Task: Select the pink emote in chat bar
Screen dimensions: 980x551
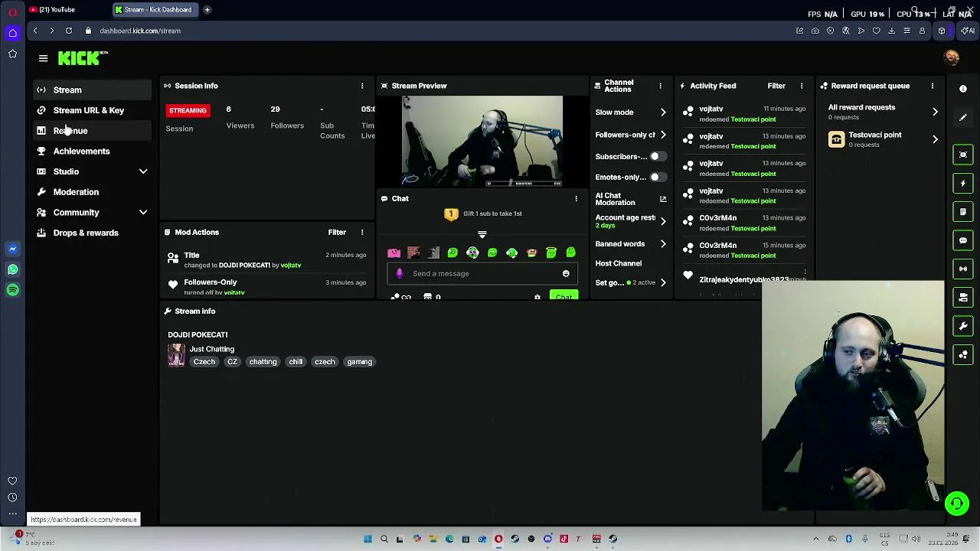Action: [x=394, y=253]
